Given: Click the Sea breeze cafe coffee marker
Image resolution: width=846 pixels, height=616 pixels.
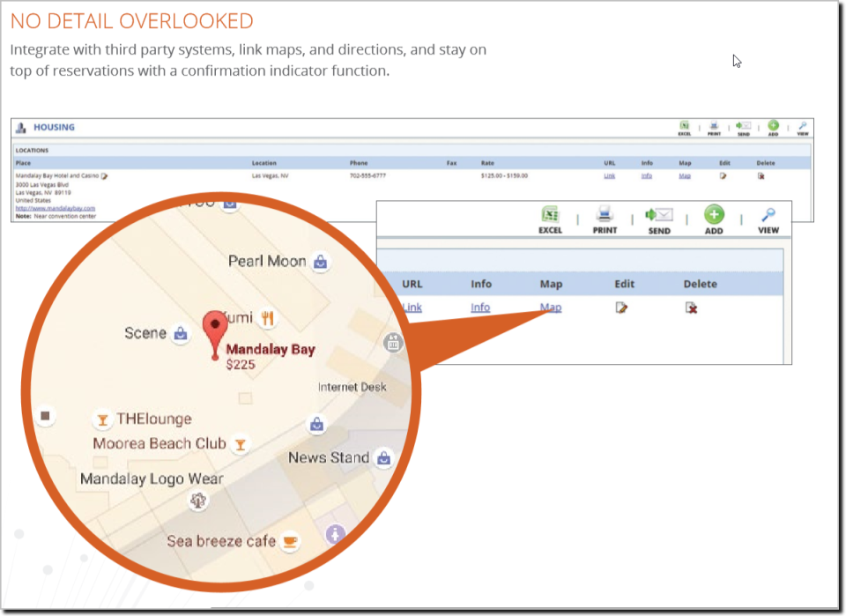Looking at the screenshot, I should (290, 541).
